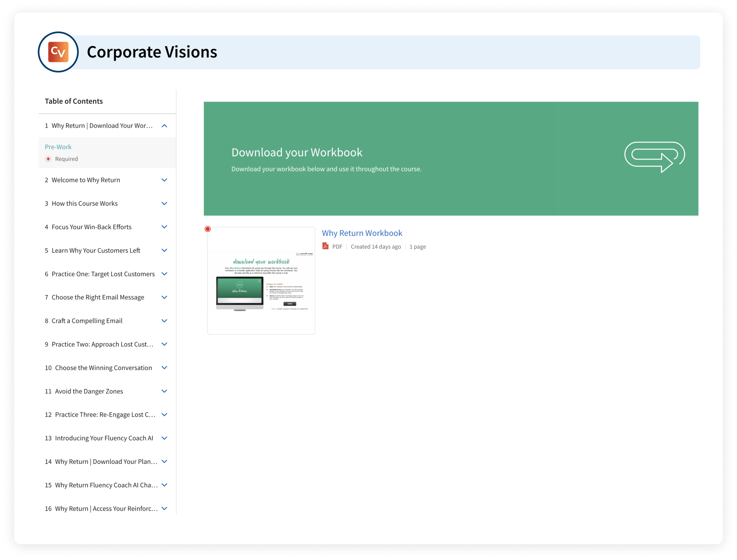Click red required marker on workbook thumbnail

208,229
